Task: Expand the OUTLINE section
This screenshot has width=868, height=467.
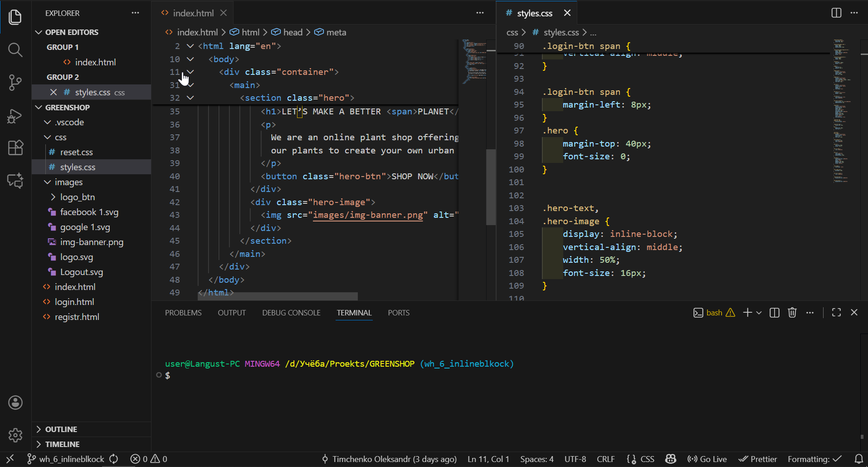Action: coord(61,429)
